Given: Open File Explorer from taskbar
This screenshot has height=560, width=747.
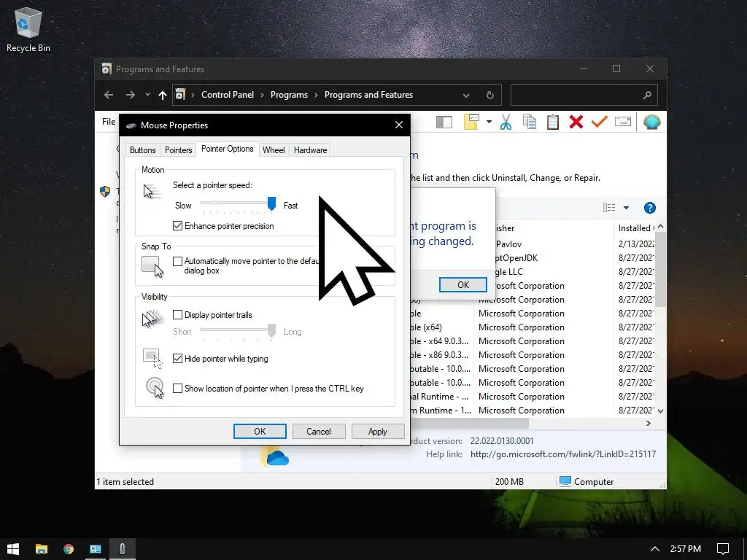Looking at the screenshot, I should click(42, 549).
